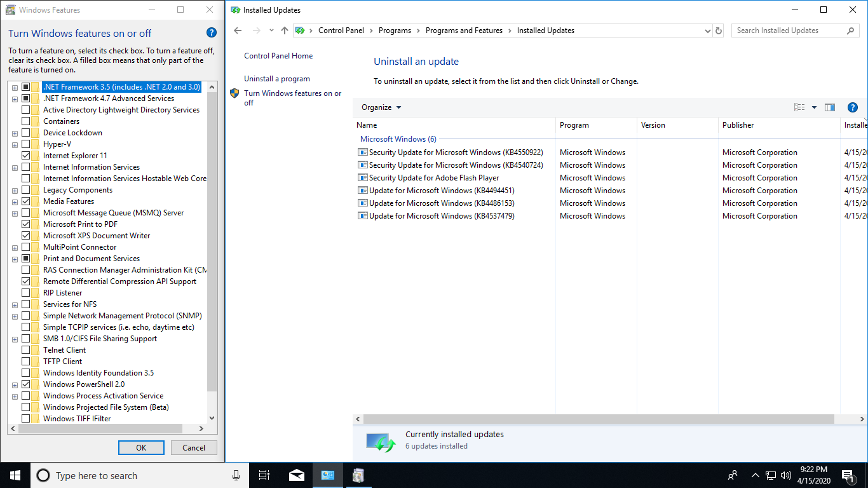Uncheck Internet Explorer 11 checkbox

[x=26, y=156]
